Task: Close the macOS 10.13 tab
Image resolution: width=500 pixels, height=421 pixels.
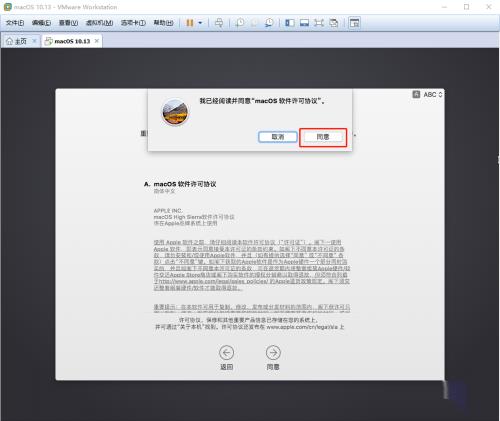Action: (97, 41)
